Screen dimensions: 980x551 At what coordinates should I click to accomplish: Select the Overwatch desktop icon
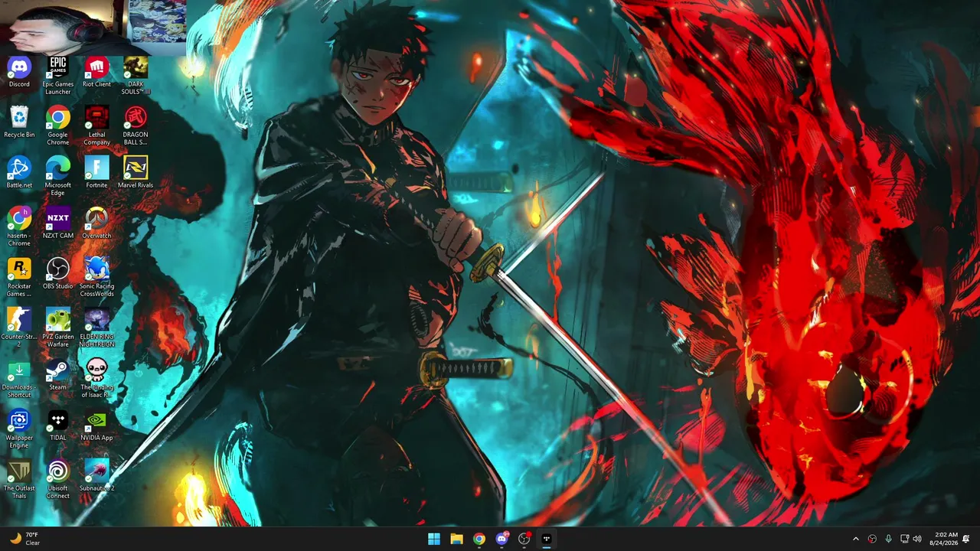tap(96, 223)
